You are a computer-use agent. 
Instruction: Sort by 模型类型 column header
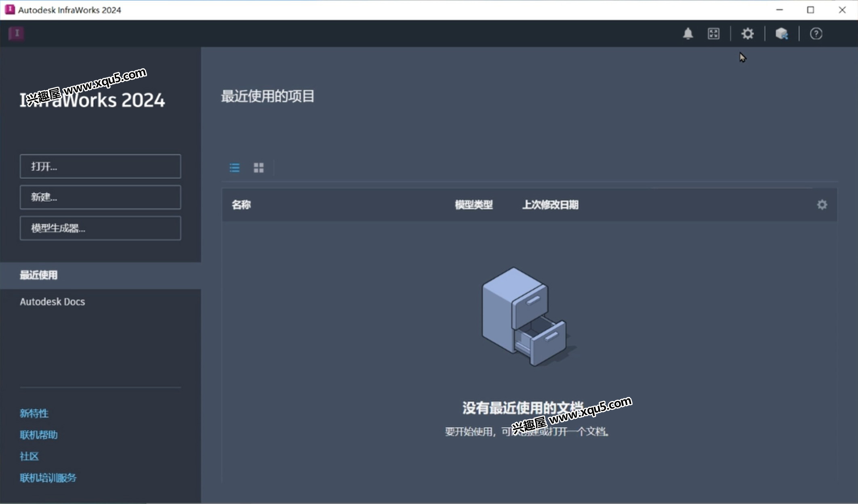(473, 205)
